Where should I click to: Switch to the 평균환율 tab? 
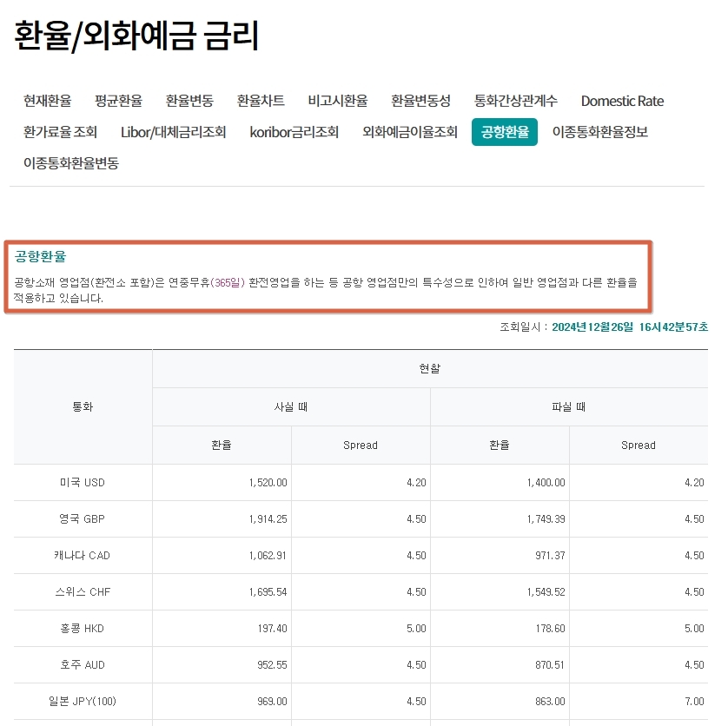pyautogui.click(x=117, y=101)
